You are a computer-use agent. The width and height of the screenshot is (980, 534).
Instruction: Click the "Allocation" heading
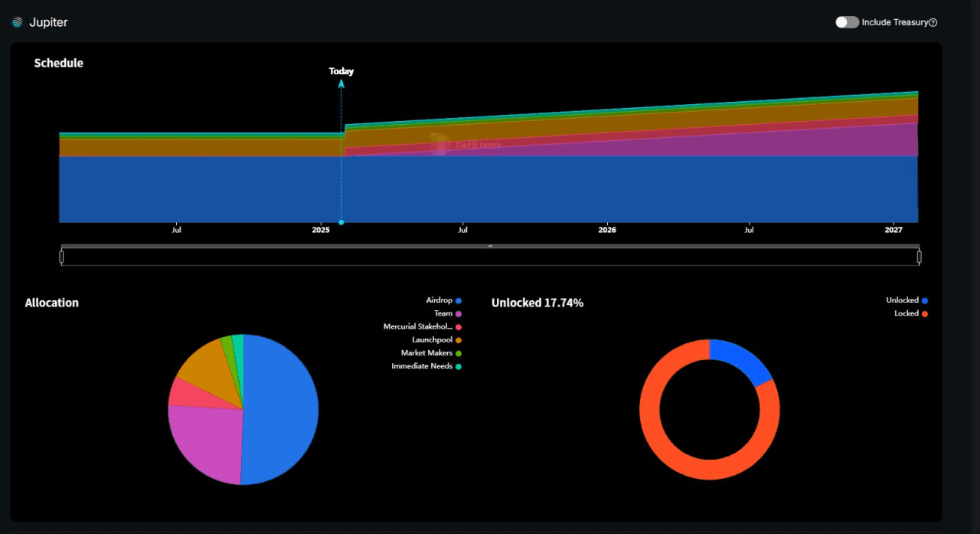[x=52, y=303]
